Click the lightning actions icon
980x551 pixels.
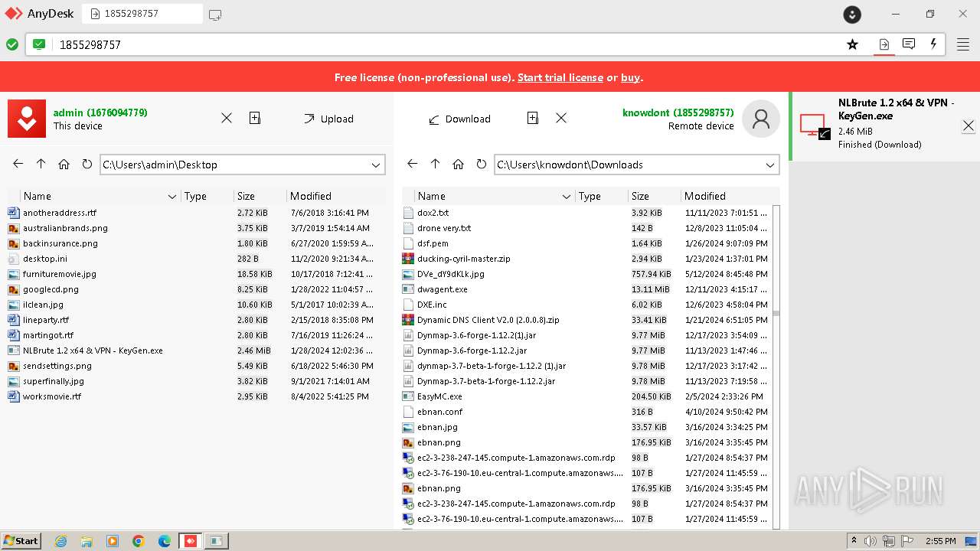click(933, 44)
